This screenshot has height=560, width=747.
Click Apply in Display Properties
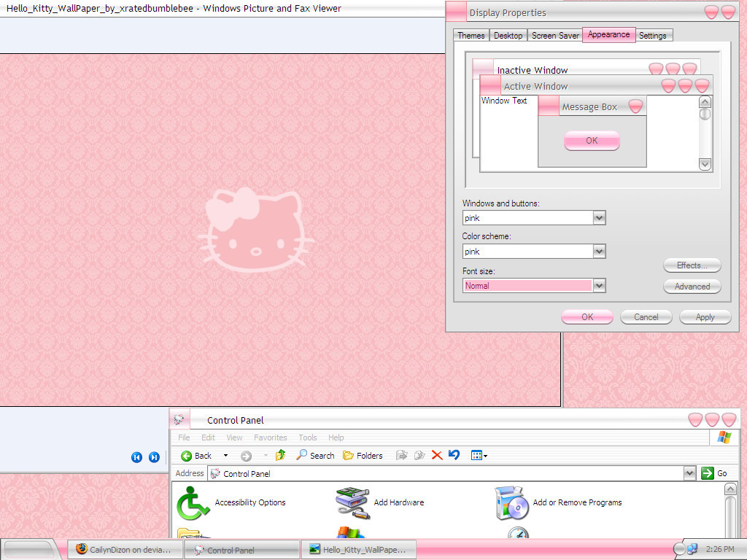point(705,317)
